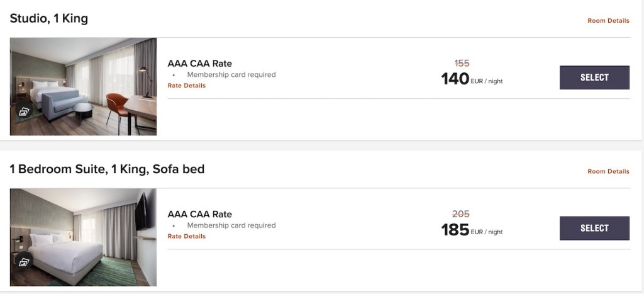This screenshot has height=294, width=644.
Task: Show Rate Details for Studio AAA rate
Action: (x=186, y=86)
